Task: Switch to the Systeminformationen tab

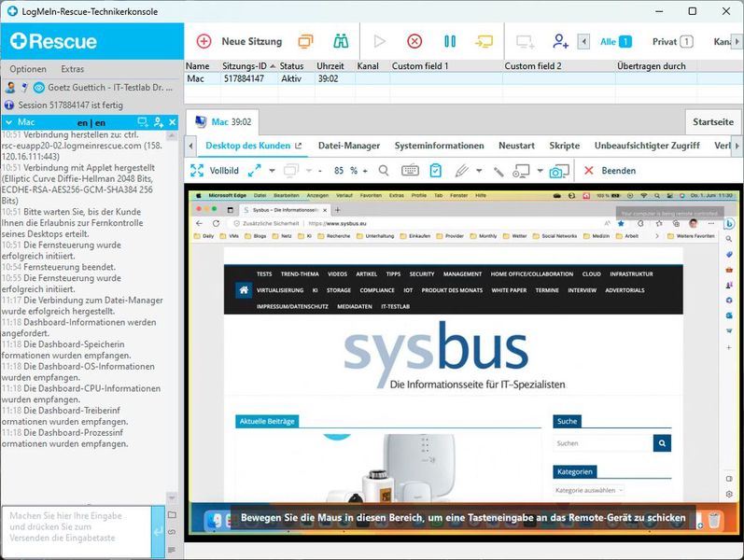Action: click(x=439, y=146)
